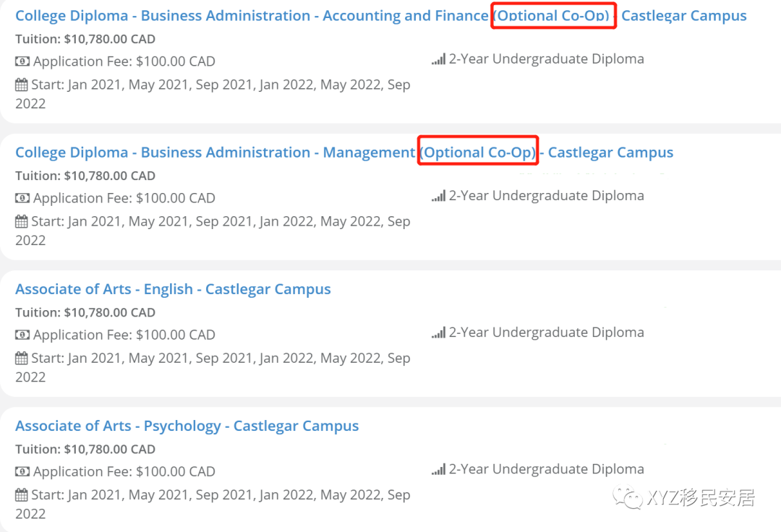This screenshot has height=532, width=781.
Task: Click calendar icon under Accounting and Finance diploma
Action: click(22, 85)
